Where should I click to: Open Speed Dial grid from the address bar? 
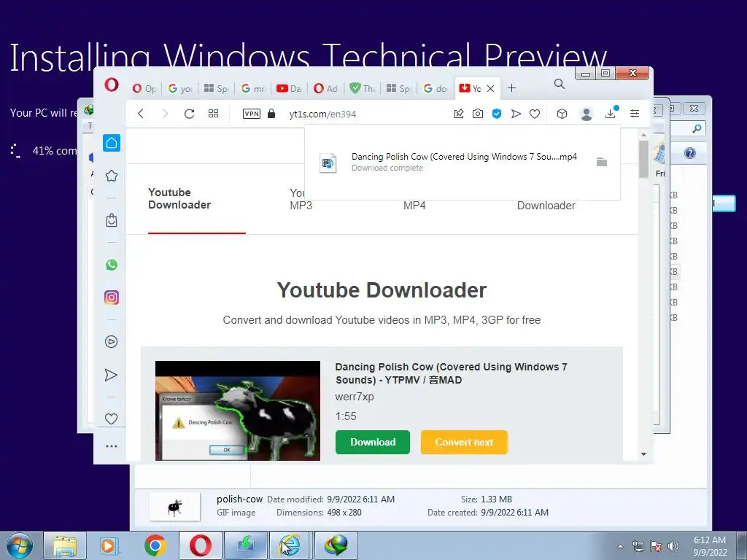coord(214,114)
